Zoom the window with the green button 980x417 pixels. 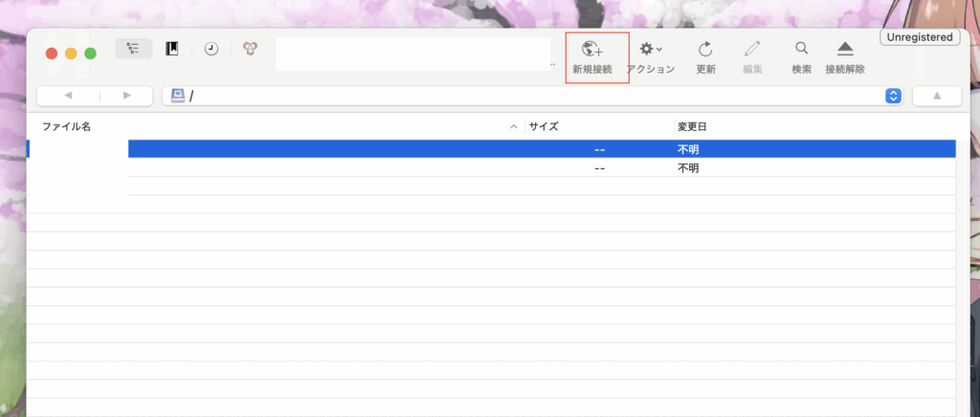pos(91,54)
